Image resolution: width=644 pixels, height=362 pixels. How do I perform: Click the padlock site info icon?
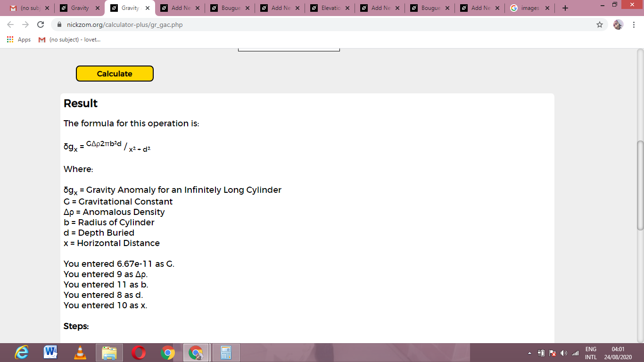[59, 25]
